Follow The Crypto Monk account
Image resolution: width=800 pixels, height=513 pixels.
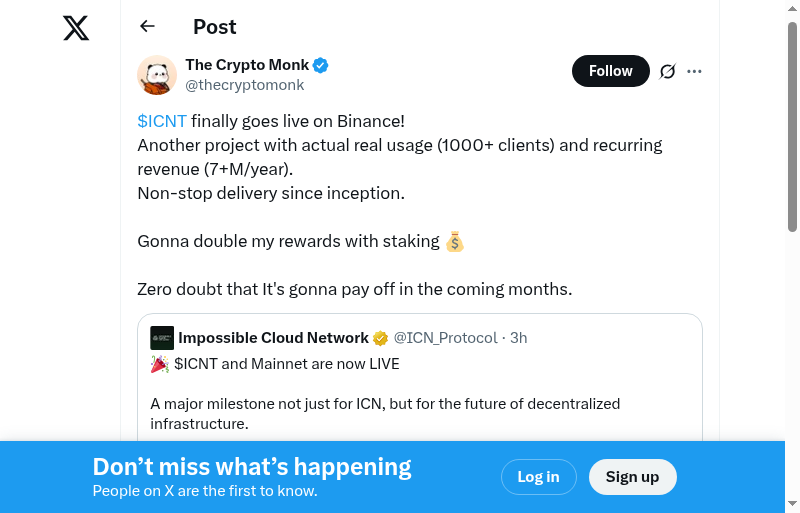pyautogui.click(x=610, y=71)
